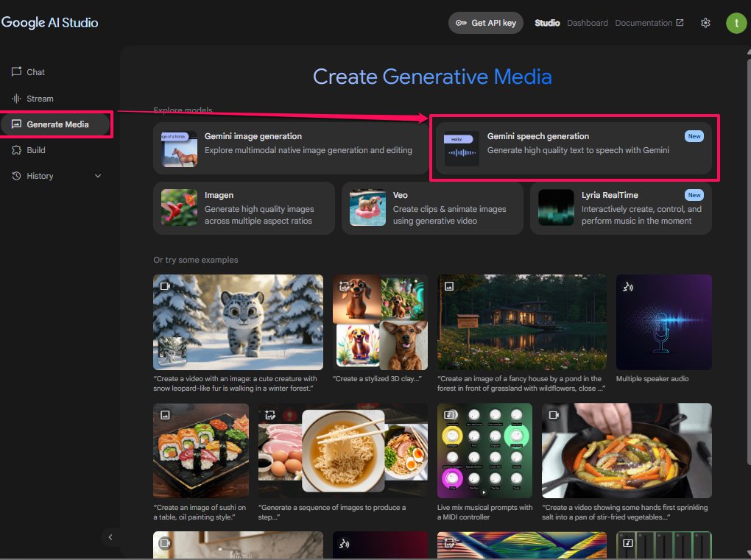Open the stylized 3D clay dog example
The height and width of the screenshot is (560, 751).
tap(381, 322)
